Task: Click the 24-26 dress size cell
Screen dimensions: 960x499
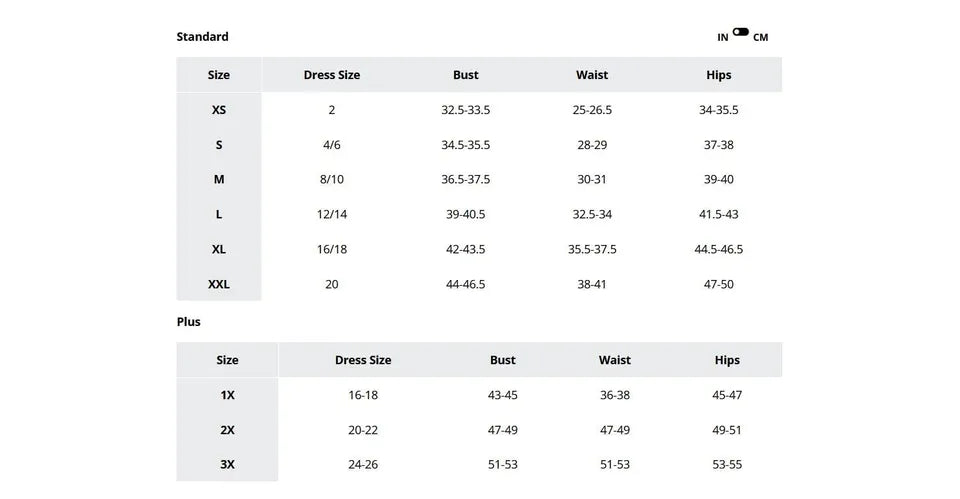Action: coord(363,465)
